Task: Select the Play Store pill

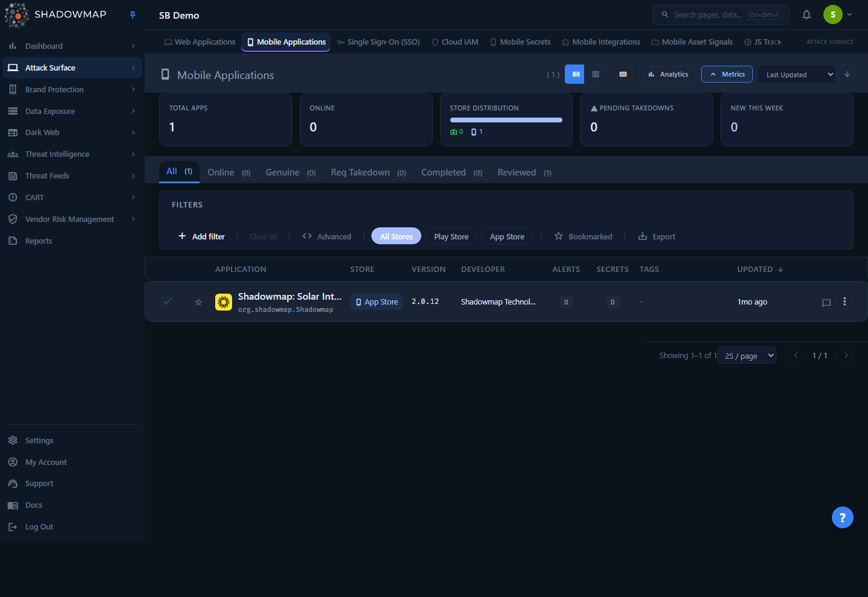Action: click(x=451, y=236)
